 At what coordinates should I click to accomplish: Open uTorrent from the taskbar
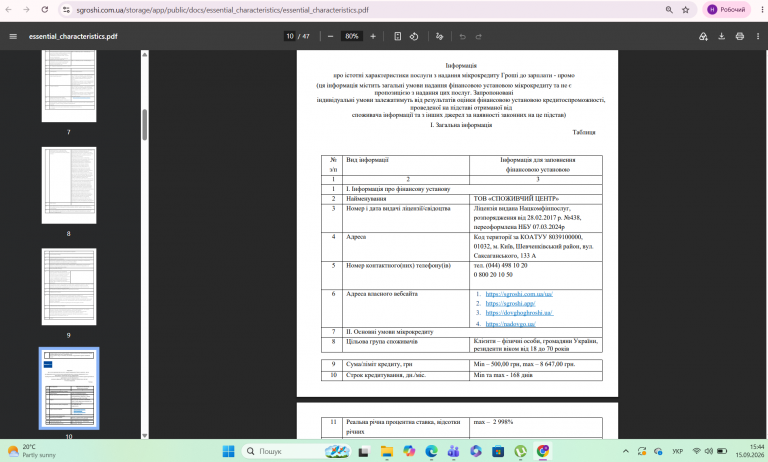pyautogui.click(x=521, y=451)
